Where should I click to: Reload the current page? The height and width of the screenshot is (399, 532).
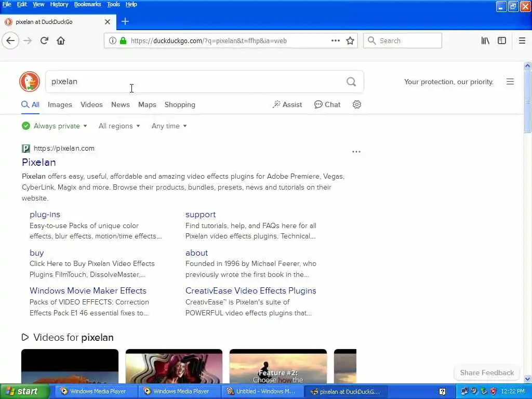[x=44, y=41]
